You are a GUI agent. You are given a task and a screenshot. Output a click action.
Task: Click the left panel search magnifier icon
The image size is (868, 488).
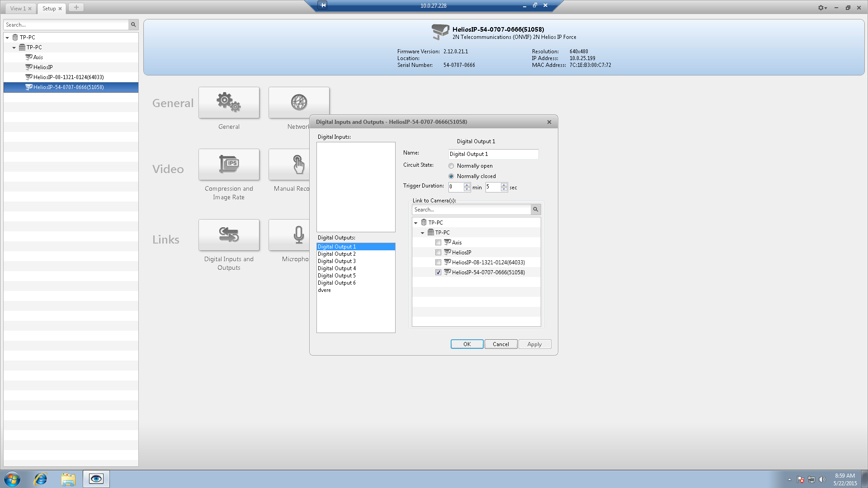point(133,25)
